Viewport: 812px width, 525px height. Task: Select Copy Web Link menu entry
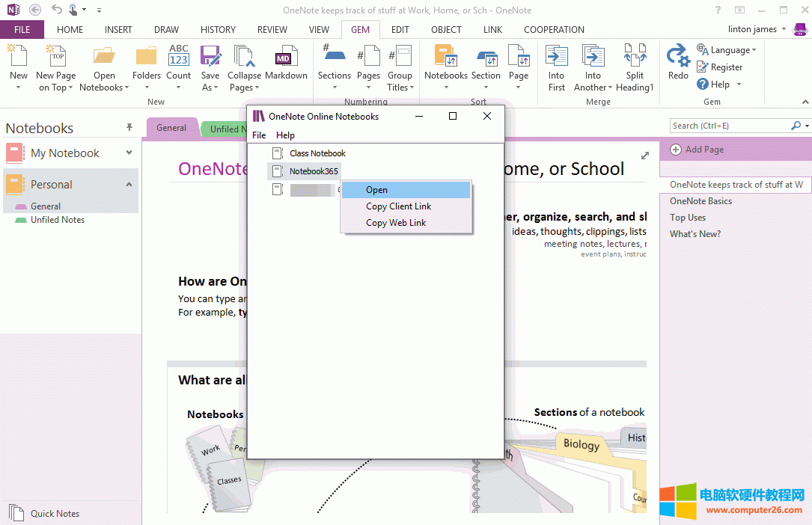(396, 223)
